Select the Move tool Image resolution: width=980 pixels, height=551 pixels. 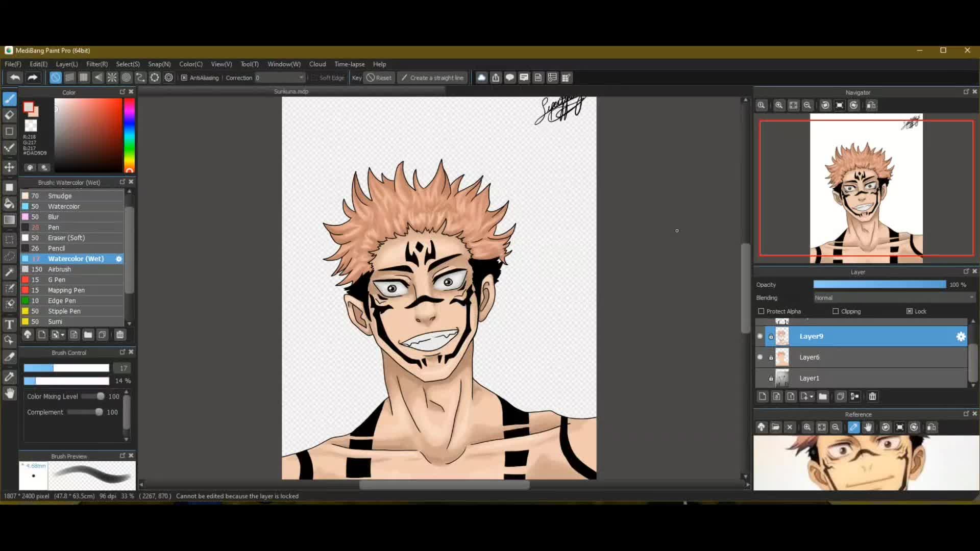[x=10, y=167]
